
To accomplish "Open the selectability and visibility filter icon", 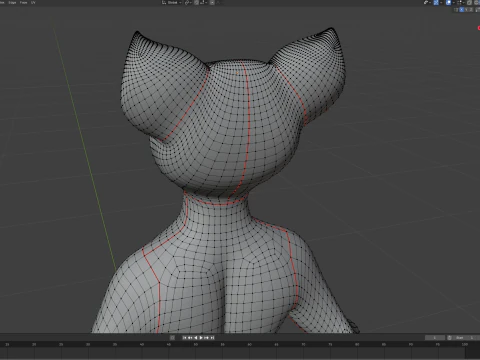I will coord(426,2).
